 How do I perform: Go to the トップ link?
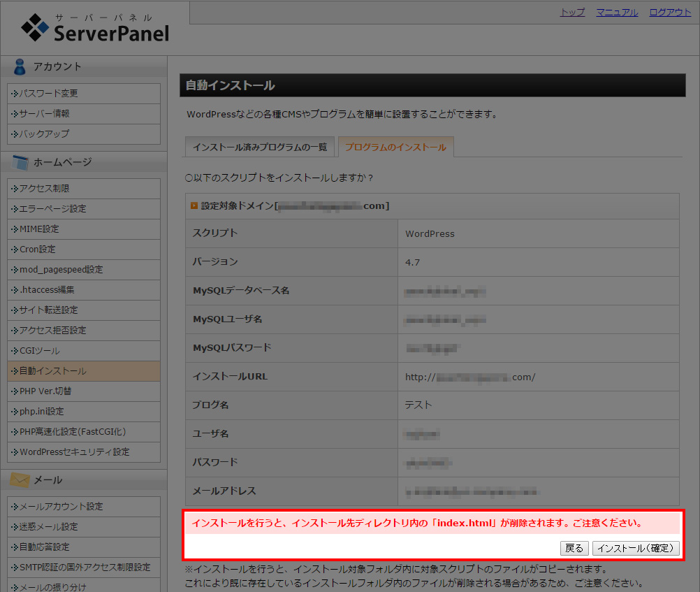coord(571,12)
